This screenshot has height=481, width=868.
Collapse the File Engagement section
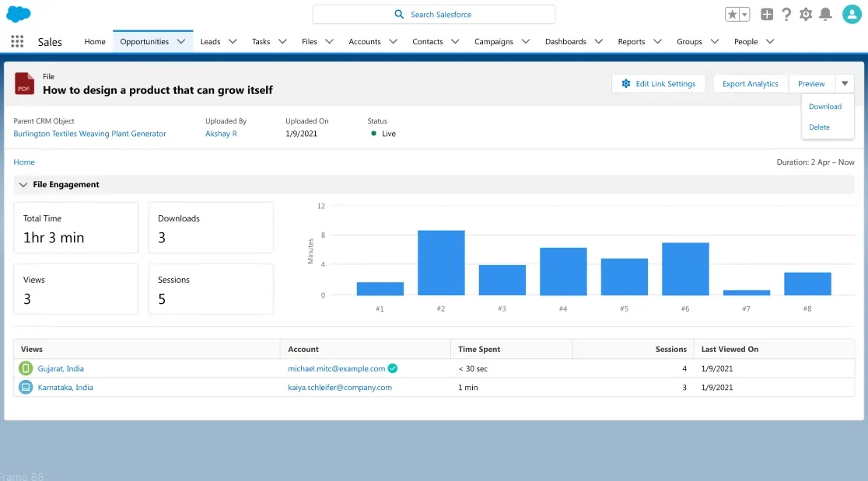pos(23,184)
